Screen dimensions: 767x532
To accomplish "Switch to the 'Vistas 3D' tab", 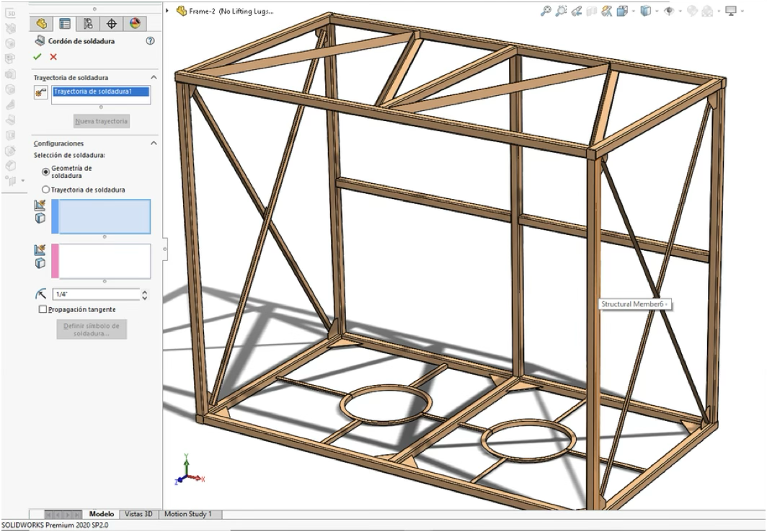I will (x=138, y=514).
